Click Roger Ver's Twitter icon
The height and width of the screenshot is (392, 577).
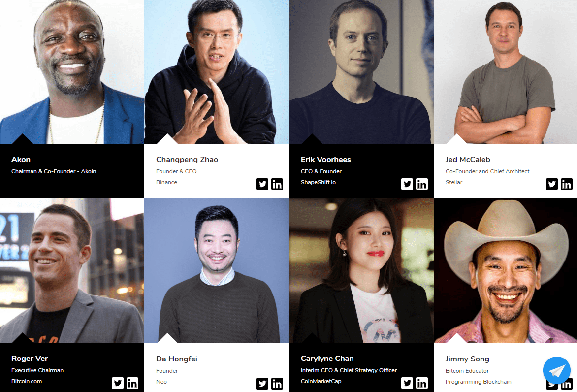click(118, 383)
